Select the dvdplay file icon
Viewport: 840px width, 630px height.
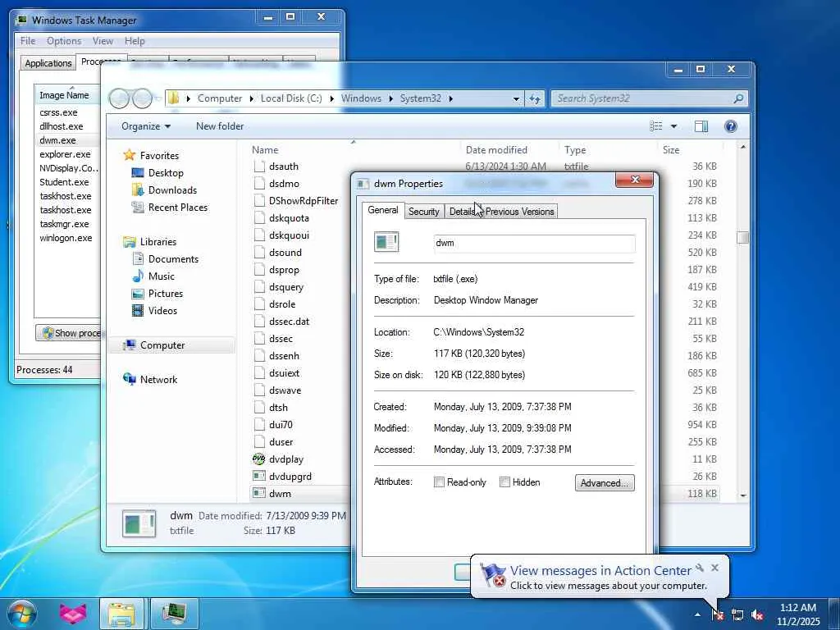click(258, 459)
